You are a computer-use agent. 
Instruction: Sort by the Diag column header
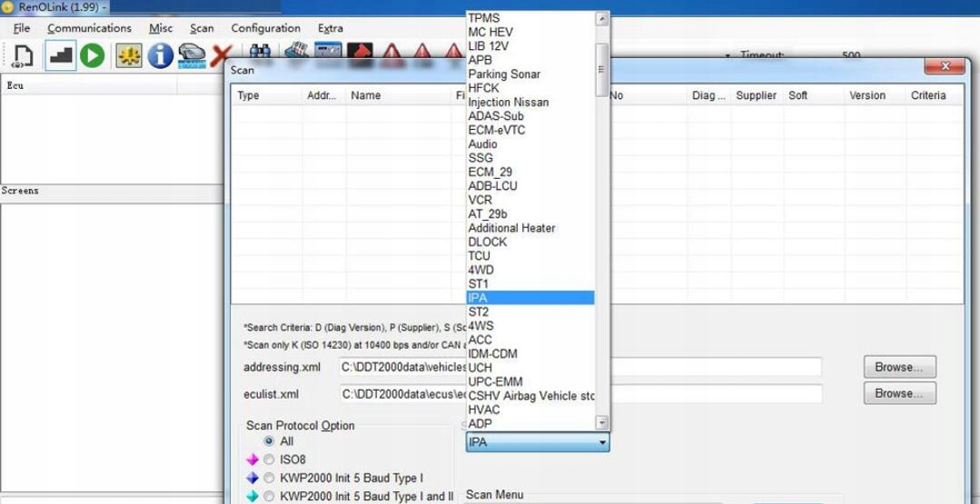(708, 95)
